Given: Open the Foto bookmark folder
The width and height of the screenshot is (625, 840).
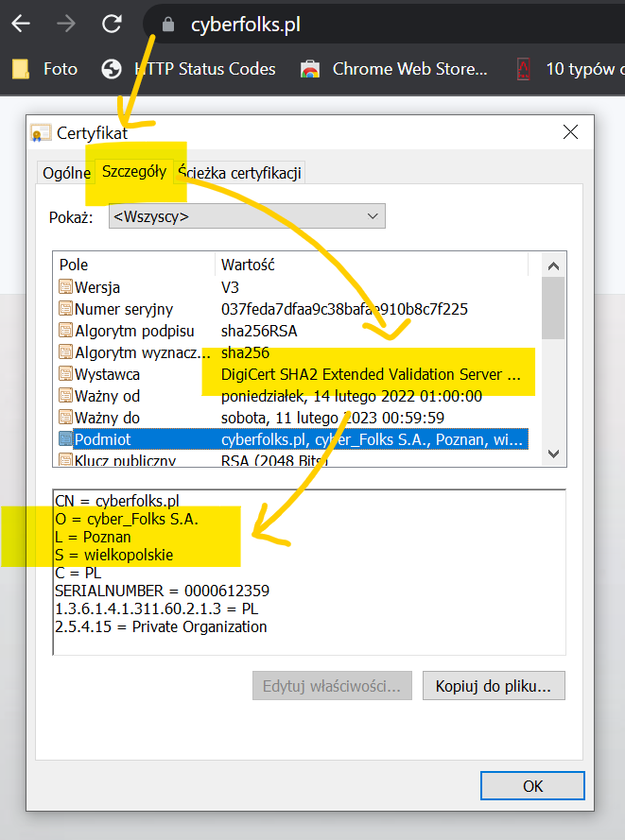Looking at the screenshot, I should [x=43, y=69].
